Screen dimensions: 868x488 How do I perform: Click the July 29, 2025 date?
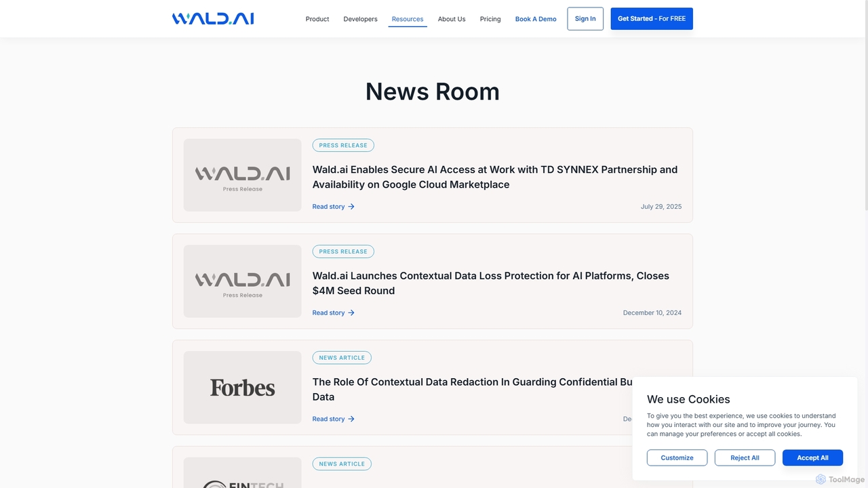tap(661, 207)
